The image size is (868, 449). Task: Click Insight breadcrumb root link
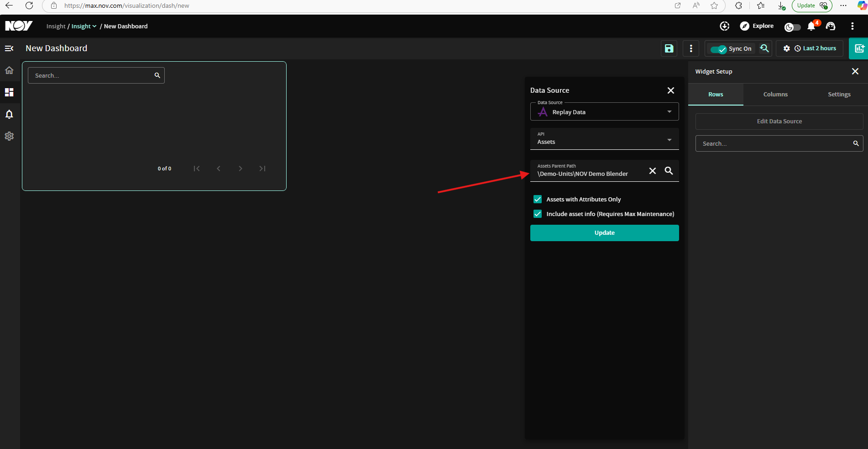[x=56, y=26]
